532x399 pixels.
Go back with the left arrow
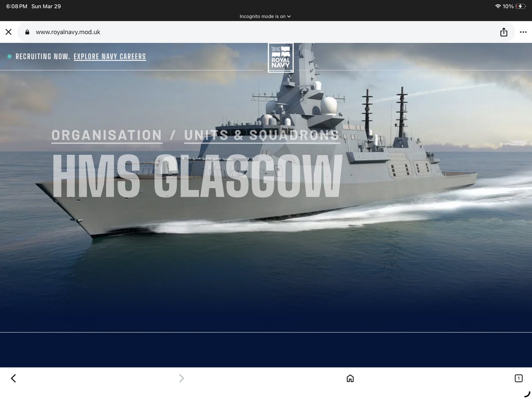pos(13,378)
